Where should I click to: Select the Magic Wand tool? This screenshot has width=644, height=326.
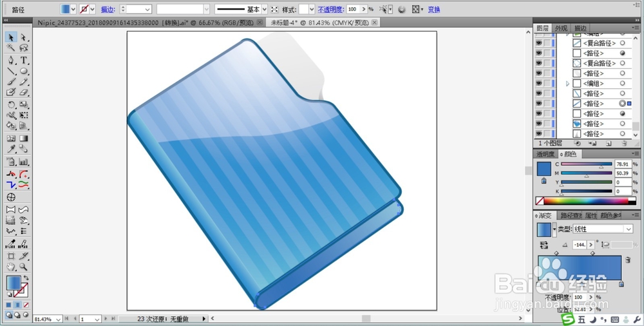[11, 48]
